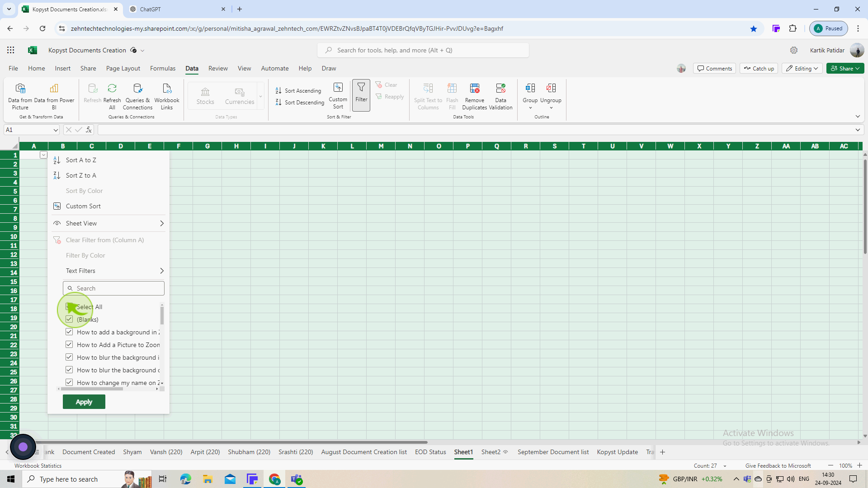Image resolution: width=868 pixels, height=488 pixels.
Task: Toggle the Filter ribbon button
Action: tap(361, 95)
